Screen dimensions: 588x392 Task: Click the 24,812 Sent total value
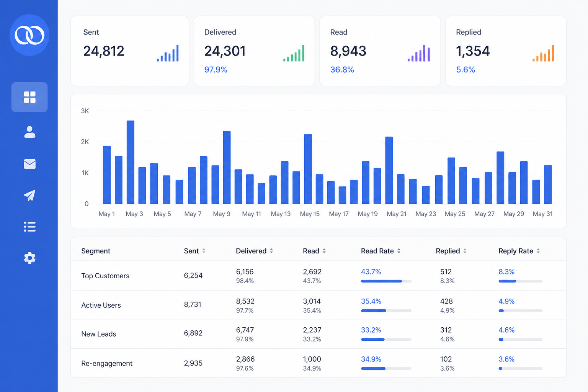tap(104, 51)
